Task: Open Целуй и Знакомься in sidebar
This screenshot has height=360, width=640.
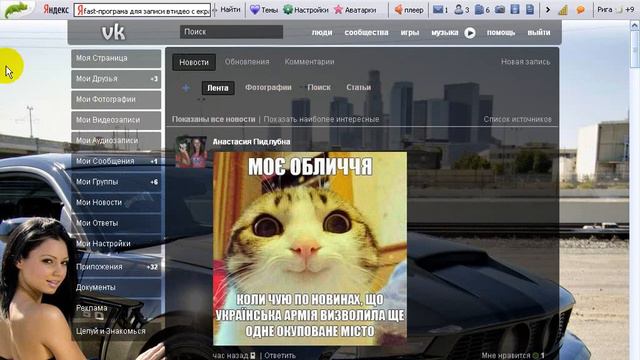Action: click(116, 331)
